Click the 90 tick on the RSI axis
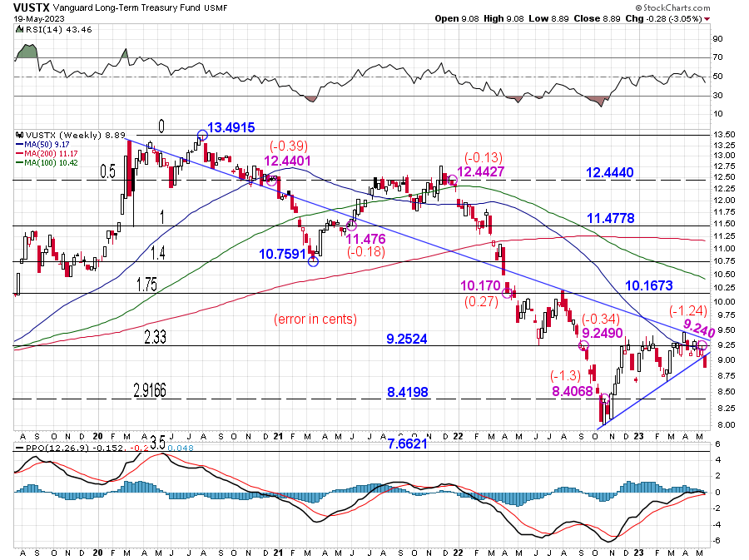The width and height of the screenshot is (749, 560). click(x=717, y=38)
